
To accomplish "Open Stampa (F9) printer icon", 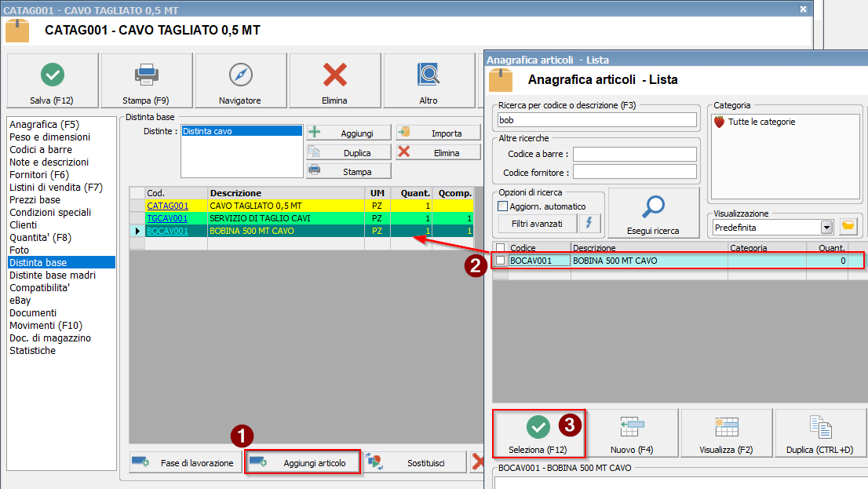I will pos(147,75).
